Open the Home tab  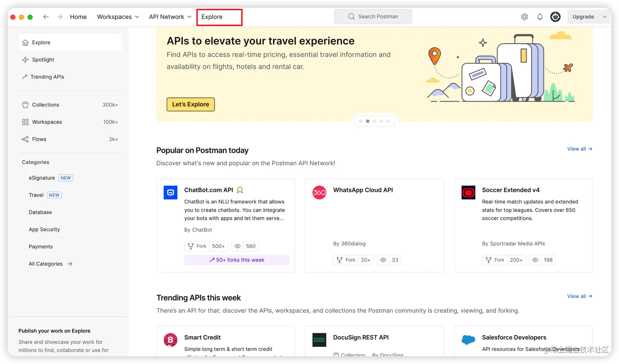point(78,17)
